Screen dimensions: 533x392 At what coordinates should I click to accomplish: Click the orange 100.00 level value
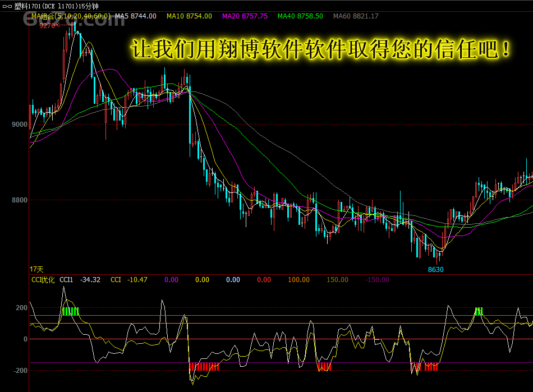(x=298, y=280)
